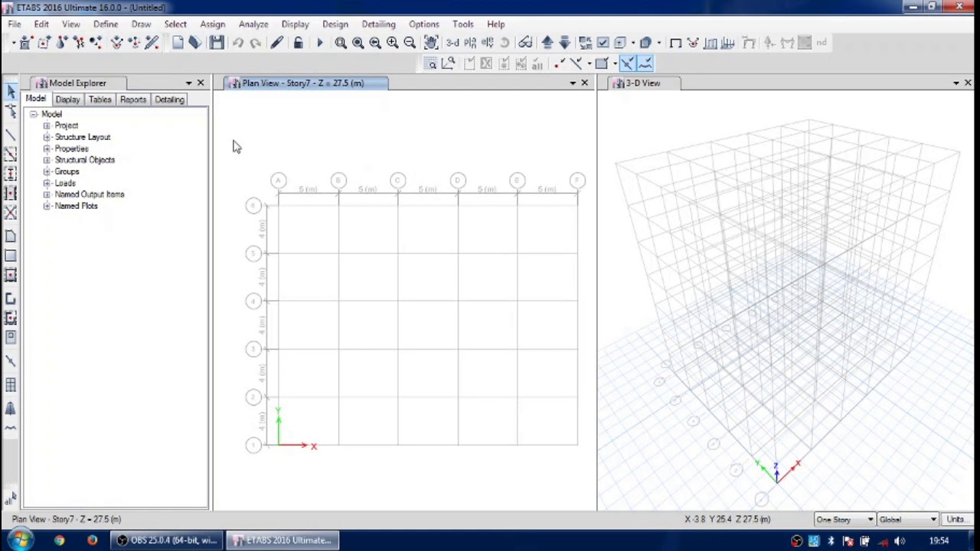This screenshot has height=551, width=980.
Task: Activate the Pan hand tool
Action: [431, 43]
